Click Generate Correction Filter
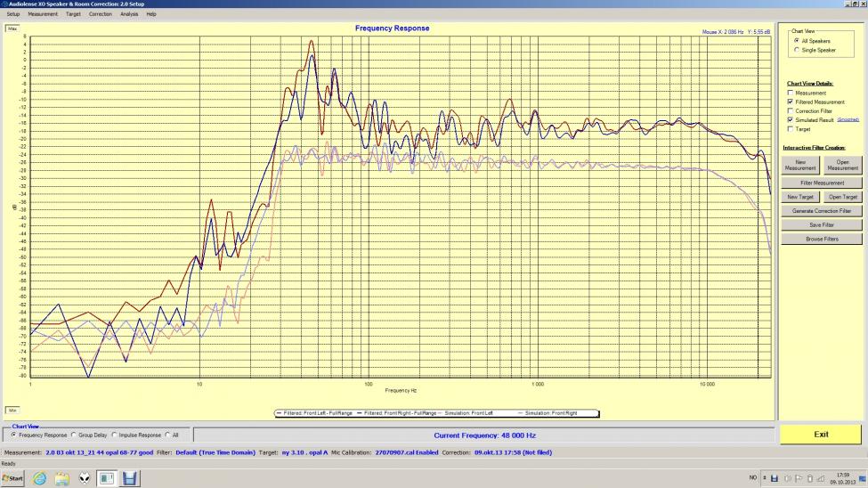The height and width of the screenshot is (488, 868). coord(822,211)
